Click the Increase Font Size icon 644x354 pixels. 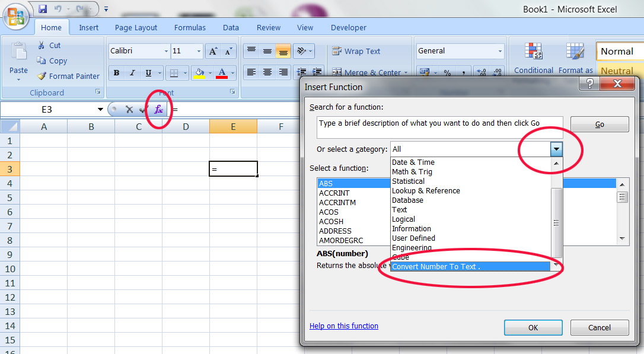pyautogui.click(x=213, y=52)
